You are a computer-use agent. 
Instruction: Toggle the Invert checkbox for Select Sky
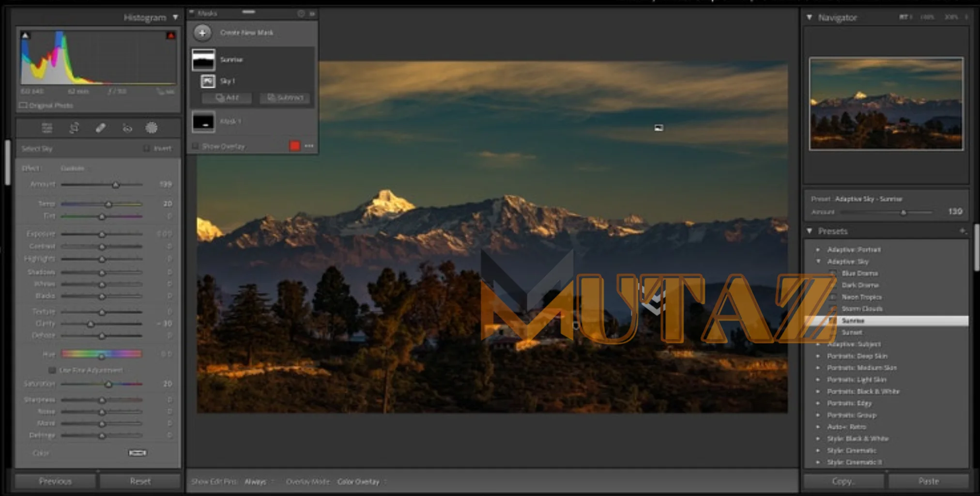point(146,148)
